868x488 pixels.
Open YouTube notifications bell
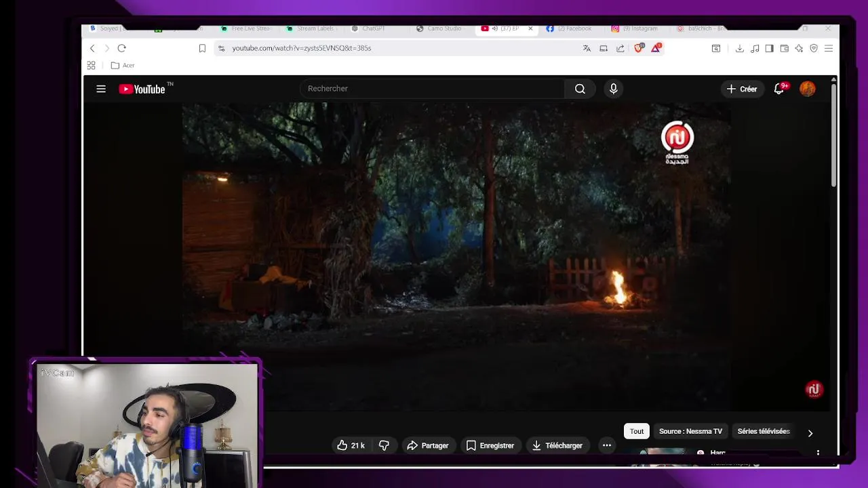point(779,89)
